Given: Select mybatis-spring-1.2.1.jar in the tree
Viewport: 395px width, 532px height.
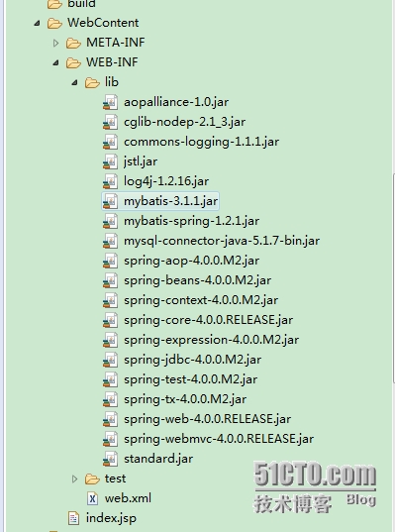Looking at the screenshot, I should 192,221.
